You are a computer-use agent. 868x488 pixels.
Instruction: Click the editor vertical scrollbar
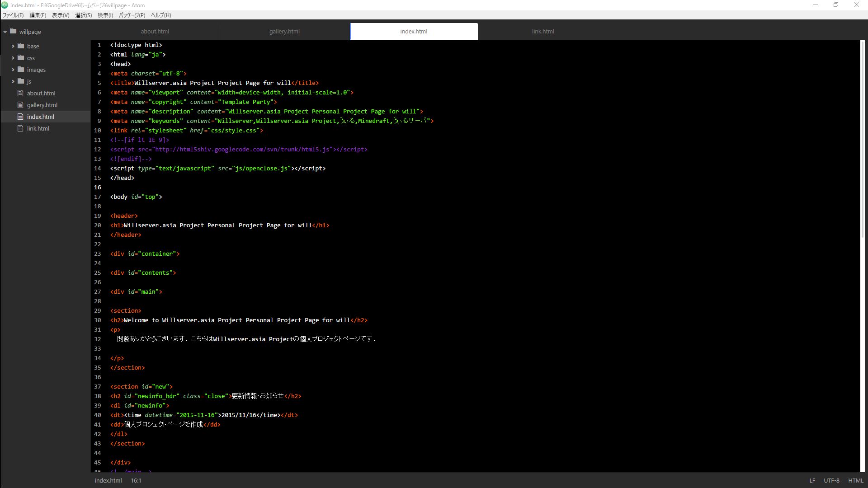[x=863, y=140]
